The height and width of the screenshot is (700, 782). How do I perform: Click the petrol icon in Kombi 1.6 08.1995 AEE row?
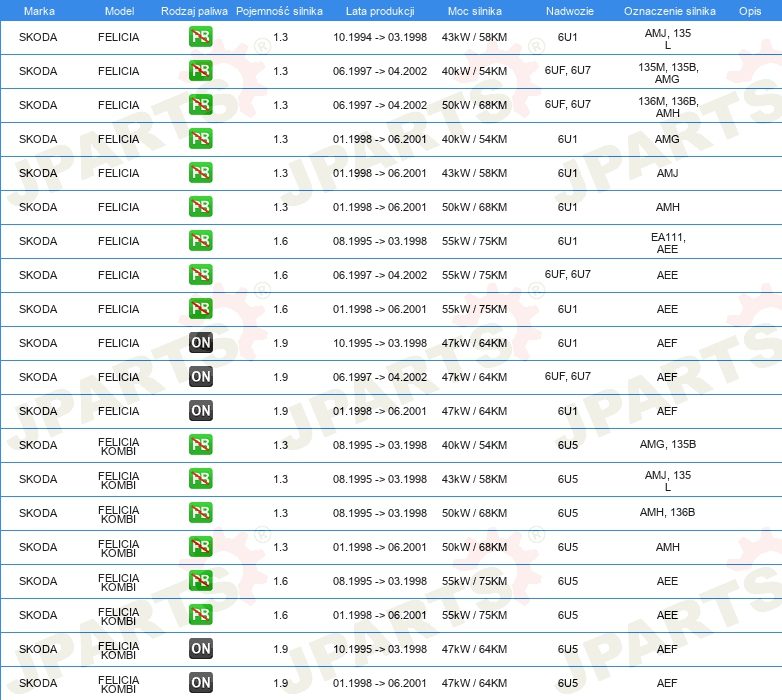(x=200, y=580)
